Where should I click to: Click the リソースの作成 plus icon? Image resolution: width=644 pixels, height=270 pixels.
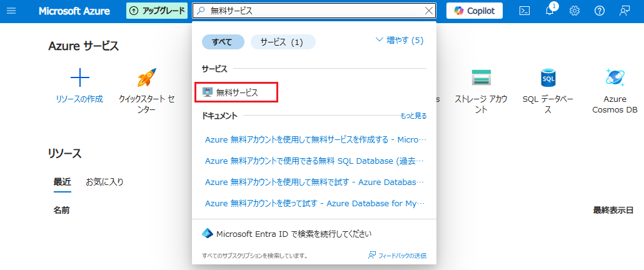tap(79, 77)
